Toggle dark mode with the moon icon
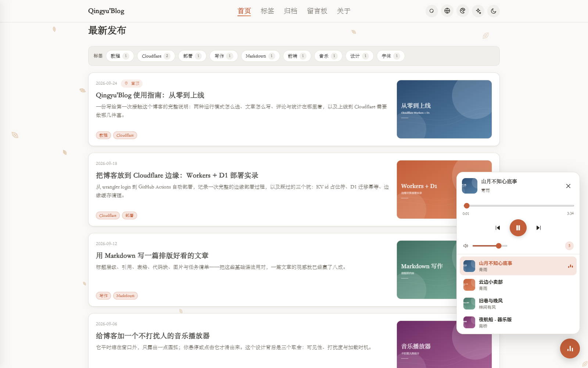Screen dimensions: 588x368 pyautogui.click(x=494, y=11)
